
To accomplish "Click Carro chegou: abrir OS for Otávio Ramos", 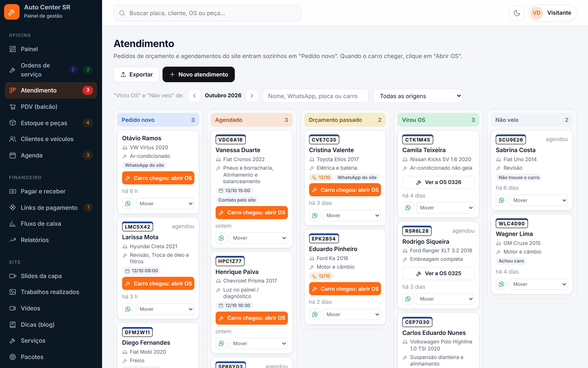I will point(158,178).
